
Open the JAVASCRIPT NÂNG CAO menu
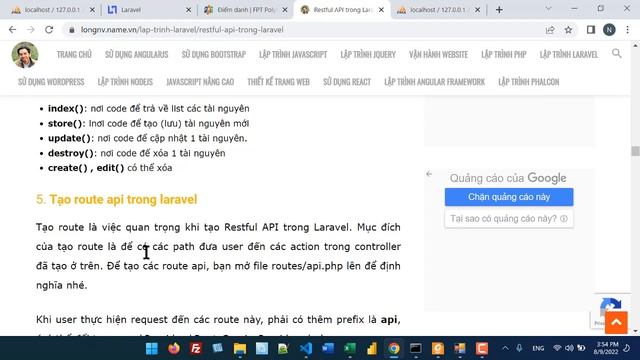(200, 82)
